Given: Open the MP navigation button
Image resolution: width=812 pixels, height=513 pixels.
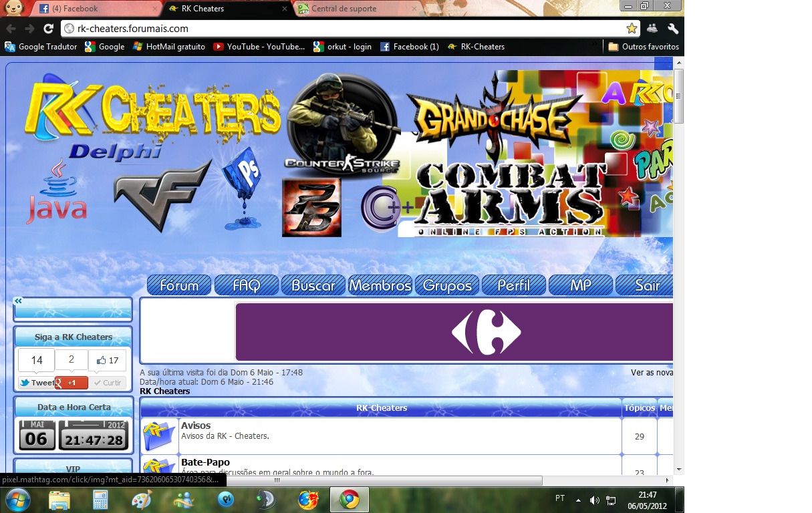Looking at the screenshot, I should (x=580, y=285).
